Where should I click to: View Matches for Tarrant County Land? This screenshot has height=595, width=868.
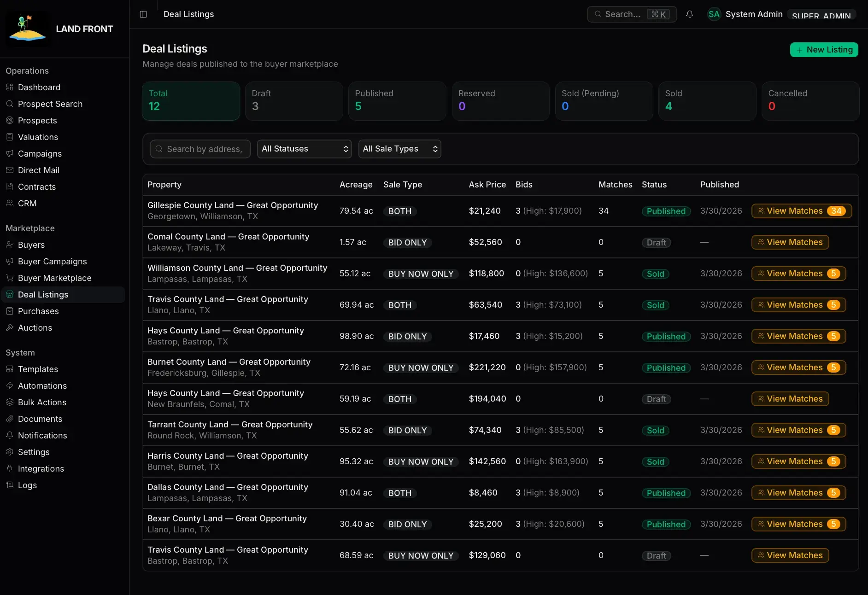click(x=799, y=430)
